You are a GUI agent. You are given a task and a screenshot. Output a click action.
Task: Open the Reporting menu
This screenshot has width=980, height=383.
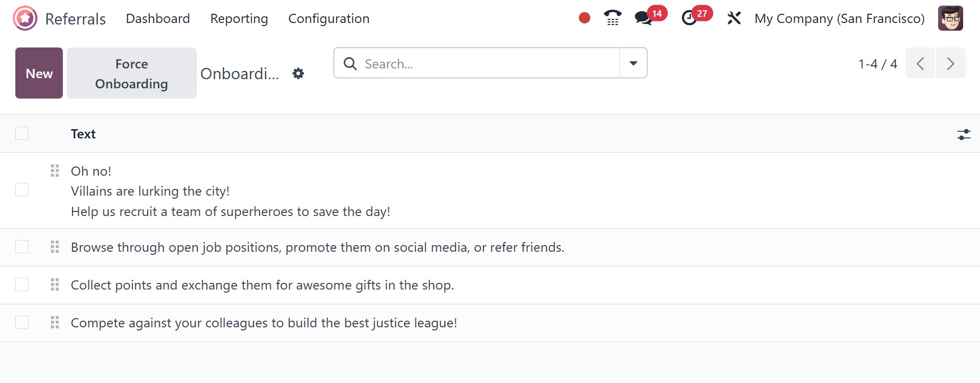tap(239, 18)
